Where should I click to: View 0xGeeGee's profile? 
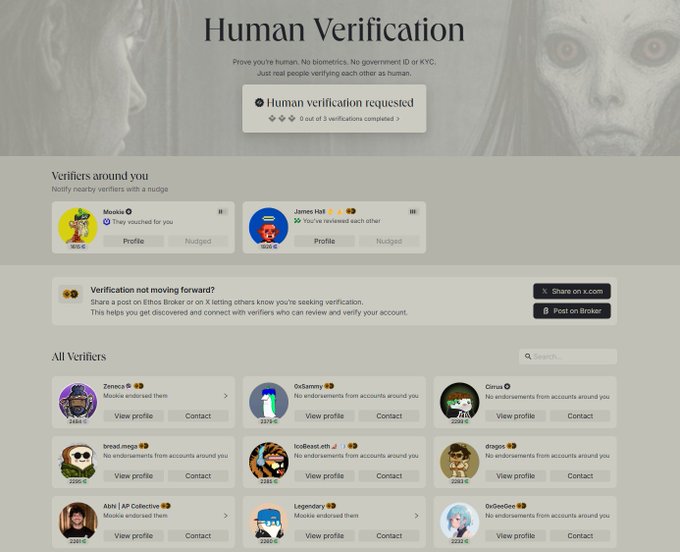point(515,536)
